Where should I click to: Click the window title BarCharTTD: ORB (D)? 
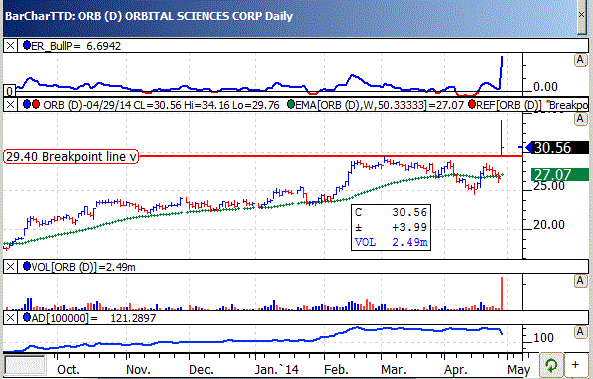63,16
